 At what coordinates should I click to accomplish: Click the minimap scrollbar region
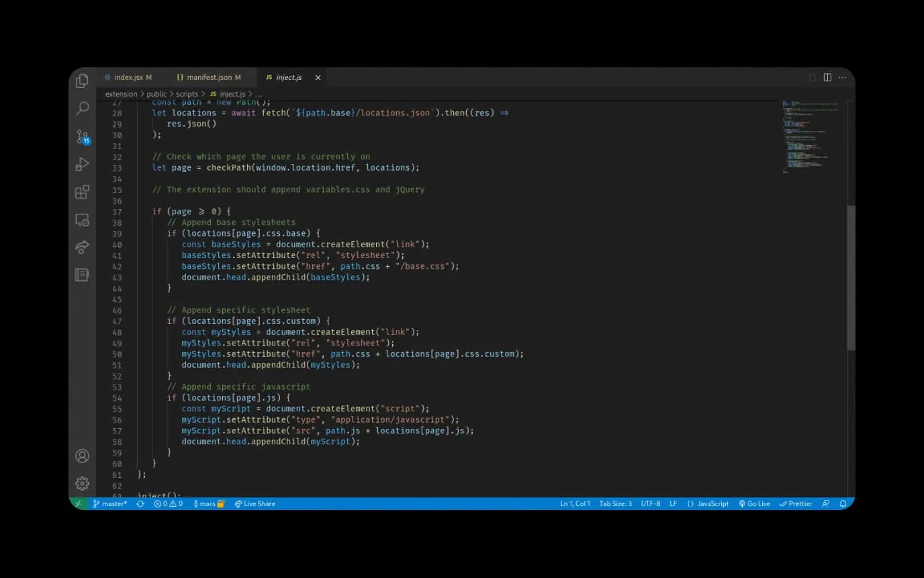[x=809, y=134]
